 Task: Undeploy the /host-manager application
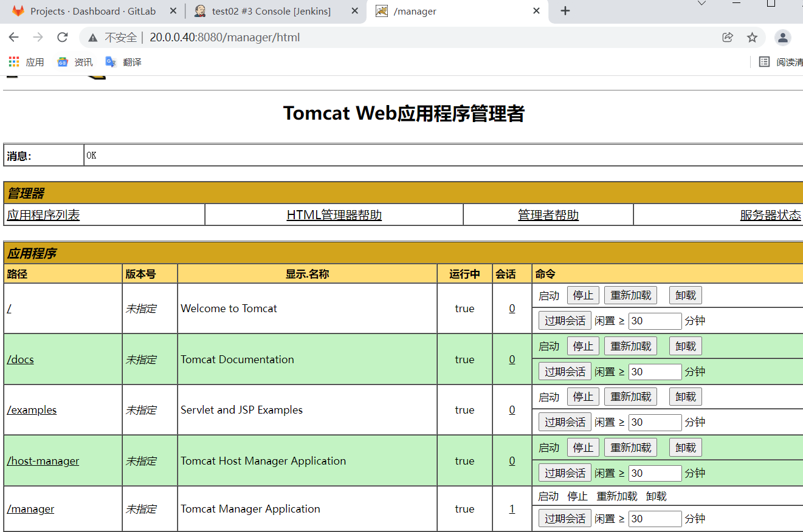coord(686,448)
